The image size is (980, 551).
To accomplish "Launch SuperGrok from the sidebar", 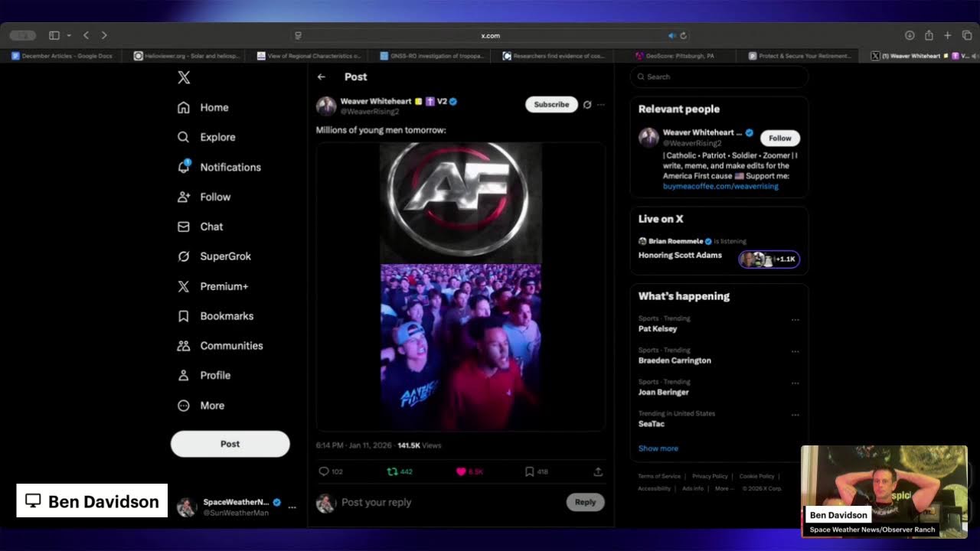I will [214, 257].
